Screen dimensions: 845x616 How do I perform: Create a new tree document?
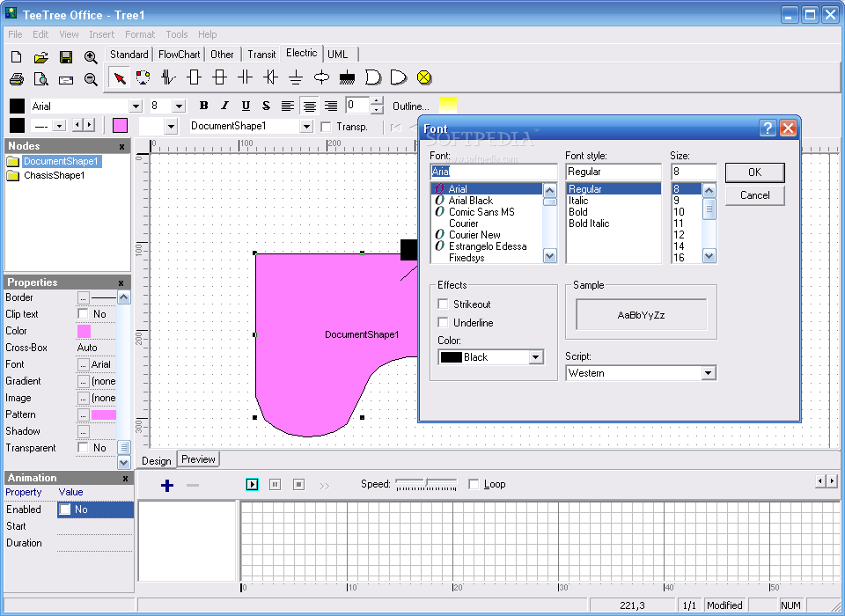point(16,56)
